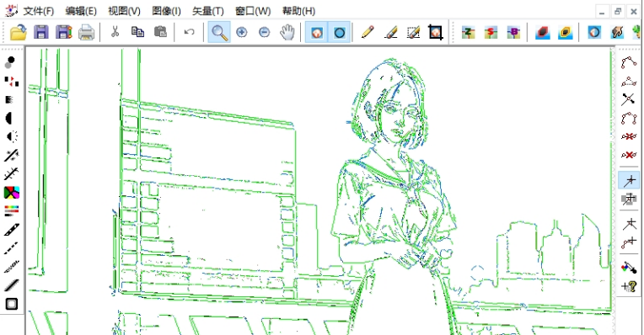Restore down the inner document window

coord(618,12)
